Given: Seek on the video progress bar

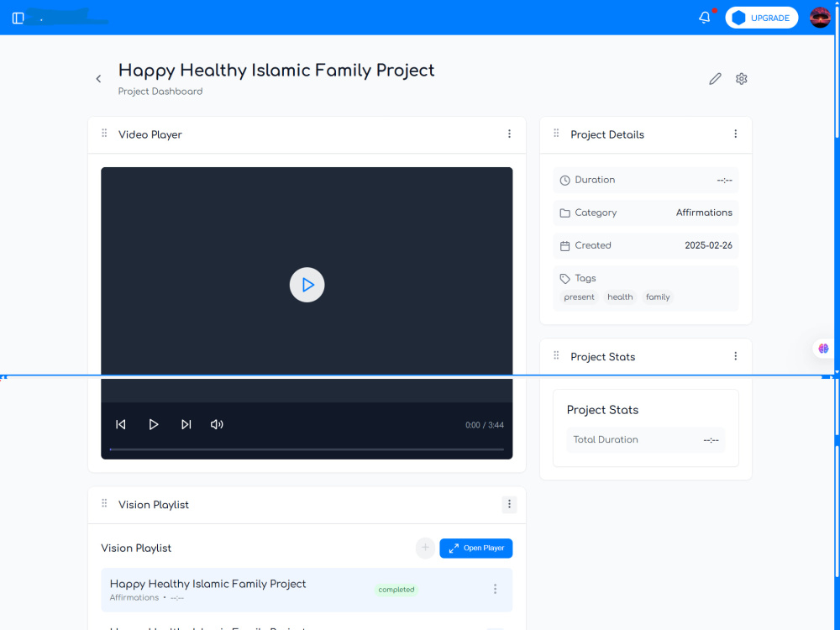Looking at the screenshot, I should click(307, 449).
